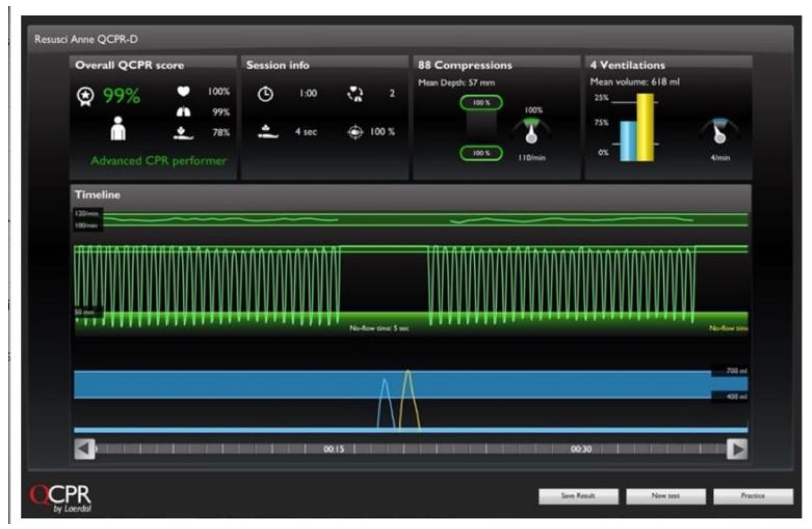Click the compression rate gauge showing 110/min
This screenshot has height=529, width=812.
click(x=531, y=131)
